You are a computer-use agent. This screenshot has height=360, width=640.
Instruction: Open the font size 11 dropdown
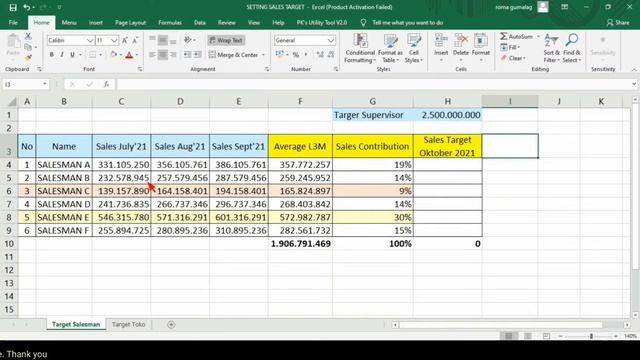click(114, 40)
